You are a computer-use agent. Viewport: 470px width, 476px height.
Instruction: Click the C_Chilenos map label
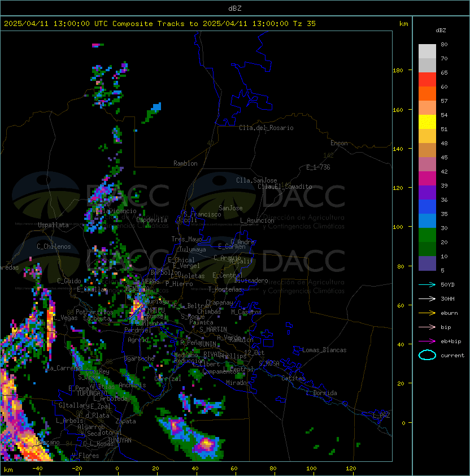(x=54, y=246)
